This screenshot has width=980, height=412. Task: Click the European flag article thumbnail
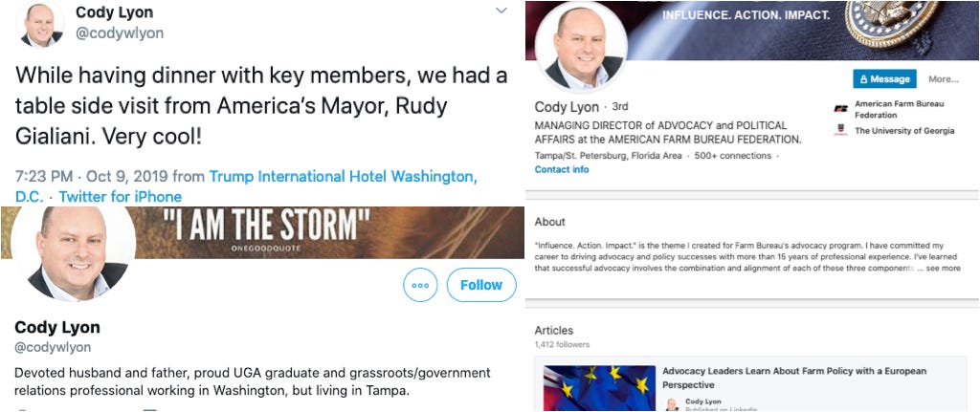[599, 388]
